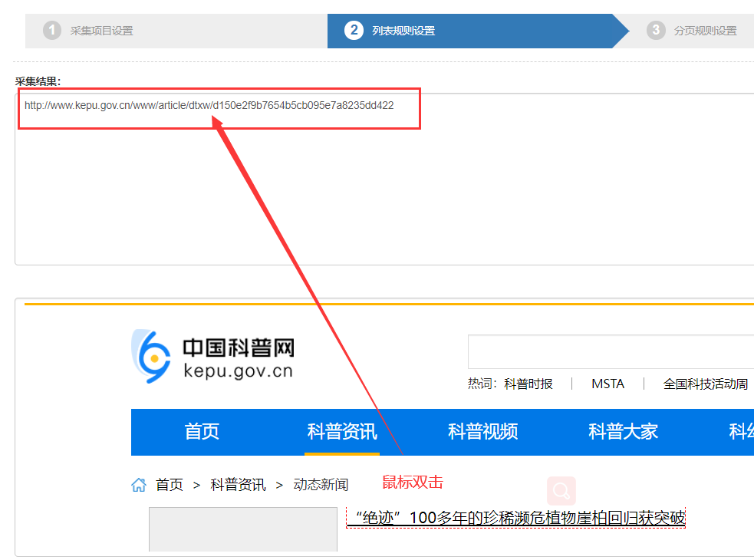Open the 崖柏回归获突破 article title link
The width and height of the screenshot is (754, 560).
[515, 519]
